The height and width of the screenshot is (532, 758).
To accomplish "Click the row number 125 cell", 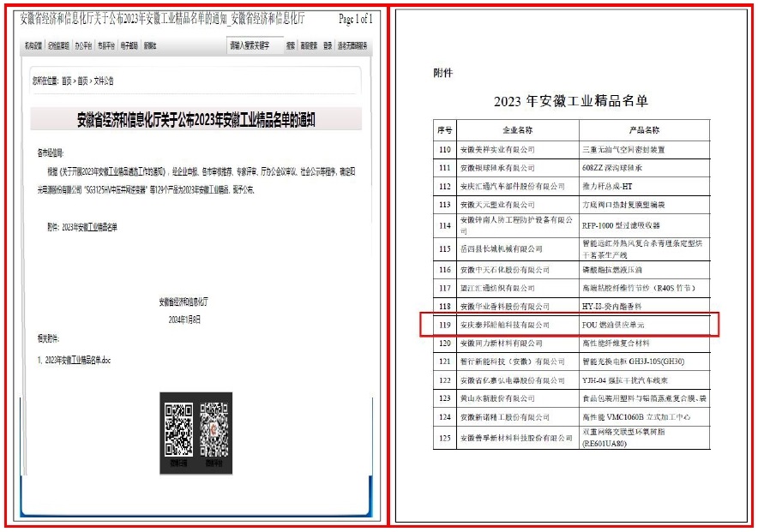I will (445, 438).
